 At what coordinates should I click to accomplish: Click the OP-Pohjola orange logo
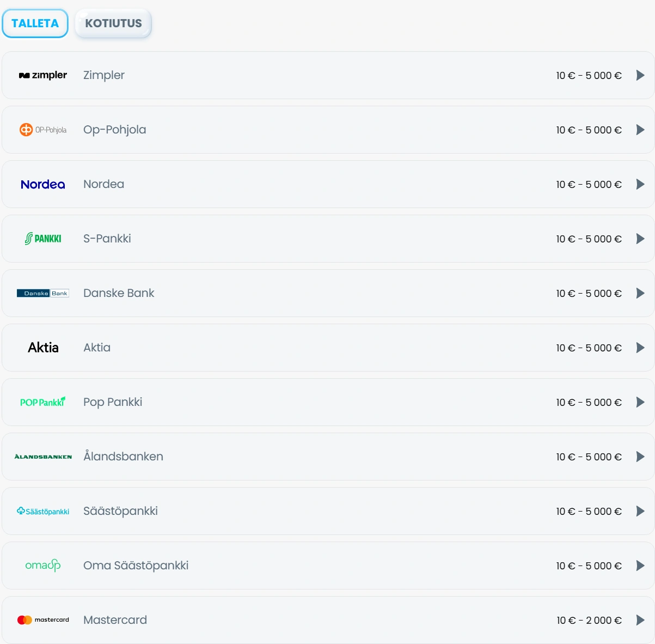coord(42,130)
